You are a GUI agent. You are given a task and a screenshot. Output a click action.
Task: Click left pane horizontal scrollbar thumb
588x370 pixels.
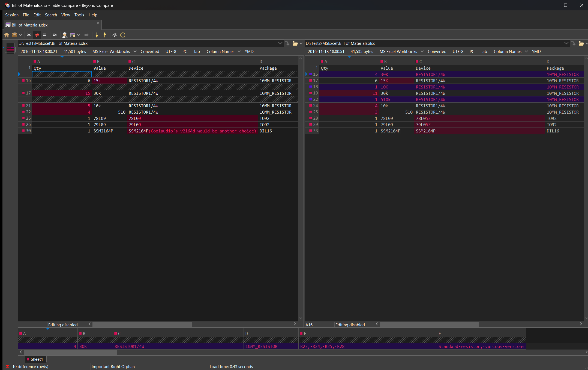point(142,324)
